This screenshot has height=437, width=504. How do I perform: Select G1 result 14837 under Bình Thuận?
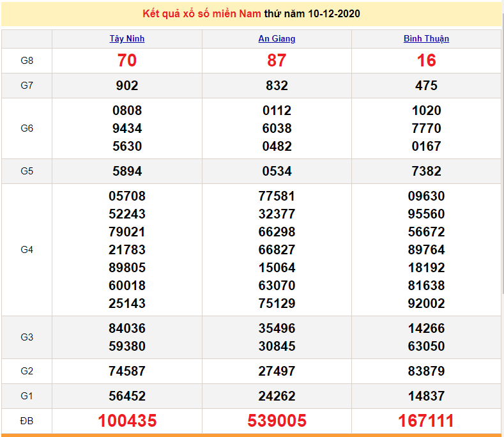click(426, 396)
